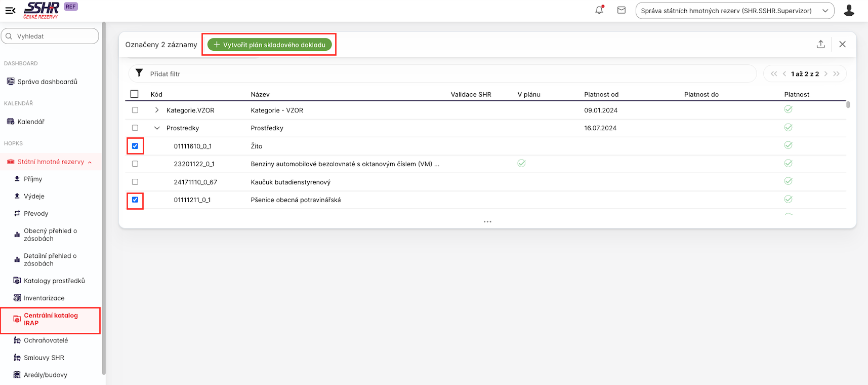
Task: Open the mail envelope icon
Action: tap(622, 10)
